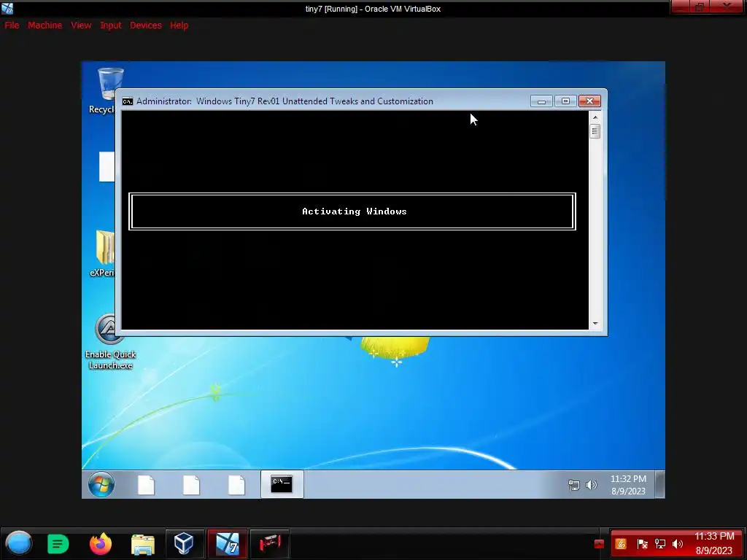The image size is (747, 560).
Task: Select Enable Quick Launch.exe icon
Action: click(x=110, y=342)
